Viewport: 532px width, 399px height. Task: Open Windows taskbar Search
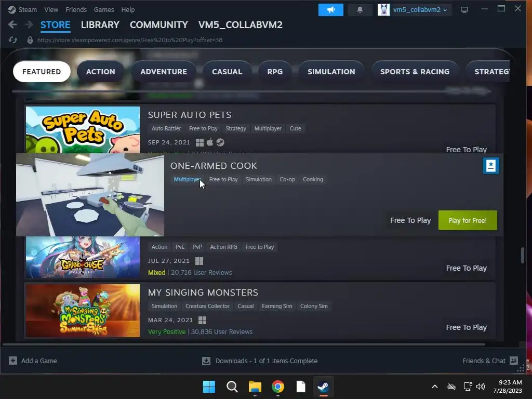[232, 387]
